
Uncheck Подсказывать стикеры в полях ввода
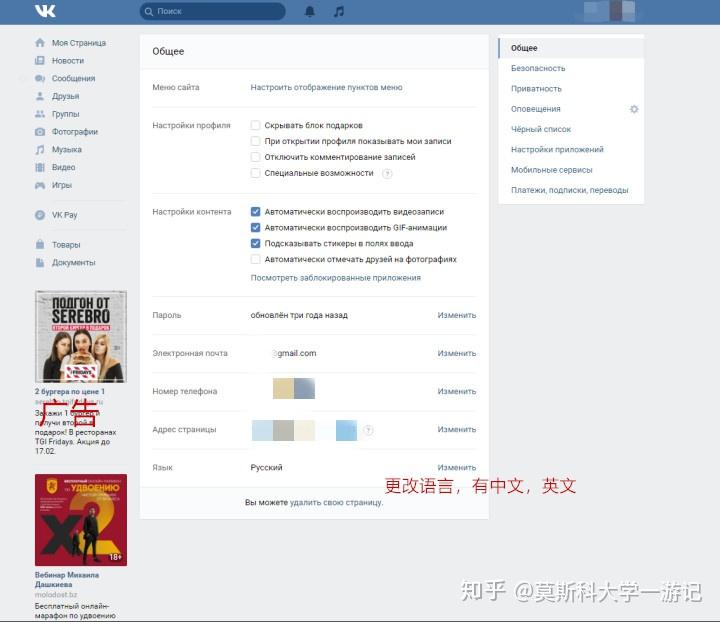click(255, 243)
